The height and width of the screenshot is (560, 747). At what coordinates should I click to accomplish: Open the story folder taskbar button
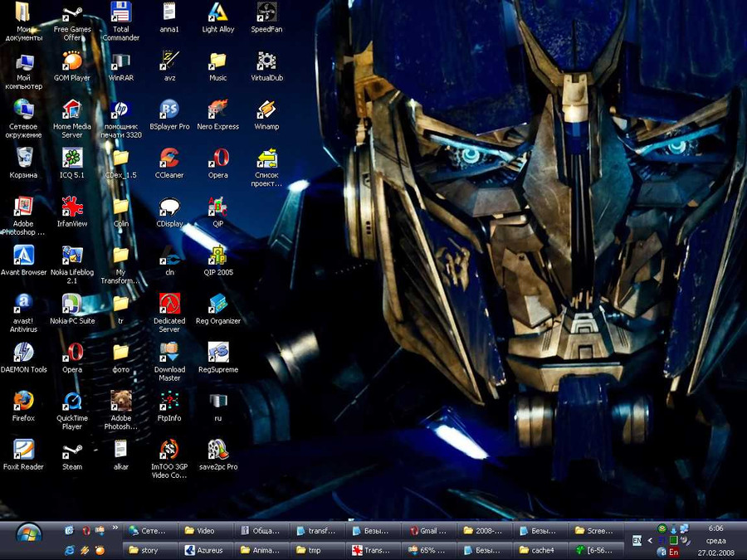(150, 550)
